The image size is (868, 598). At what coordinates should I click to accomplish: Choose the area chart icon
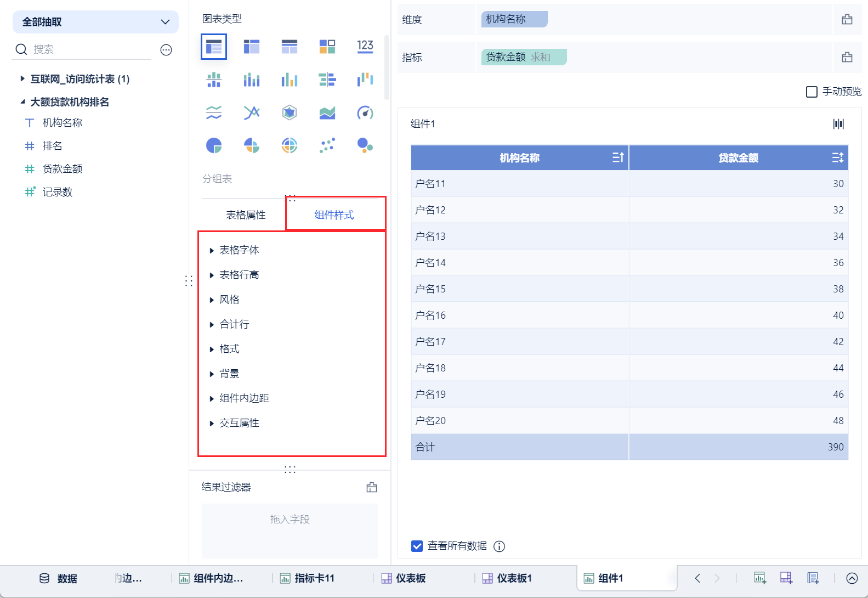(x=327, y=113)
